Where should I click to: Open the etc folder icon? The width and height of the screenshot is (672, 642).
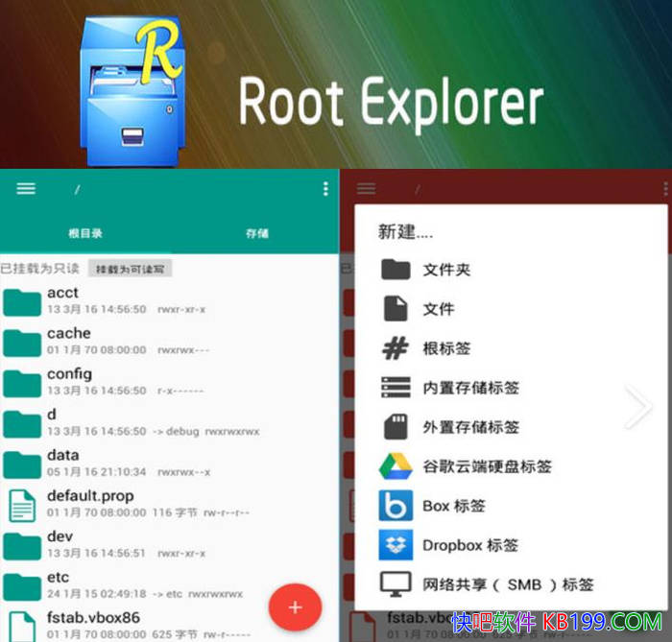(x=22, y=586)
